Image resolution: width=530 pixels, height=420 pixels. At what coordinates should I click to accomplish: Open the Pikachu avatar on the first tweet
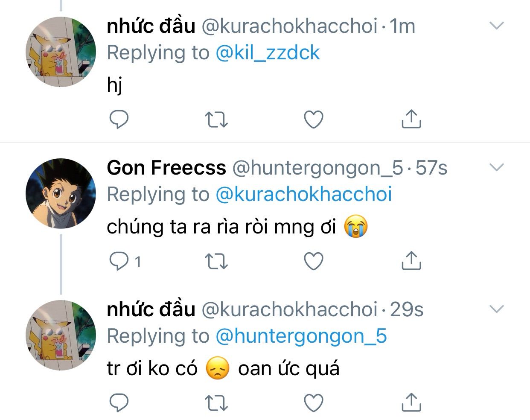[x=61, y=52]
